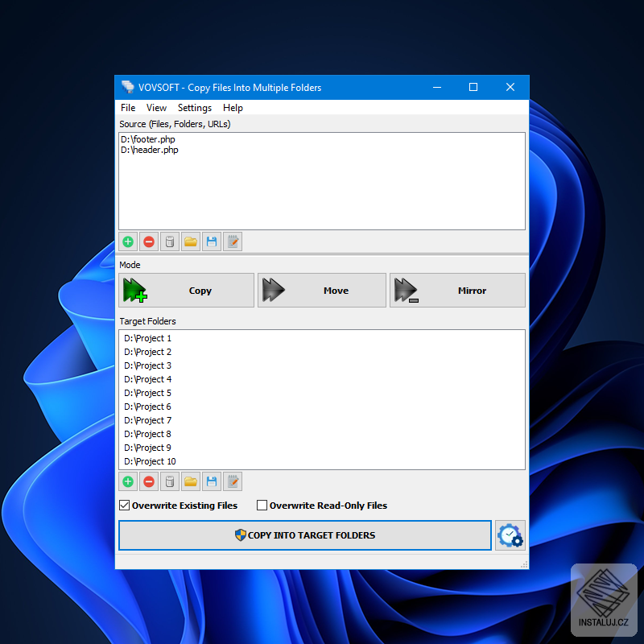Edit target folders with notepad icon
Viewport: 644px width, 644px height.
coord(233,481)
